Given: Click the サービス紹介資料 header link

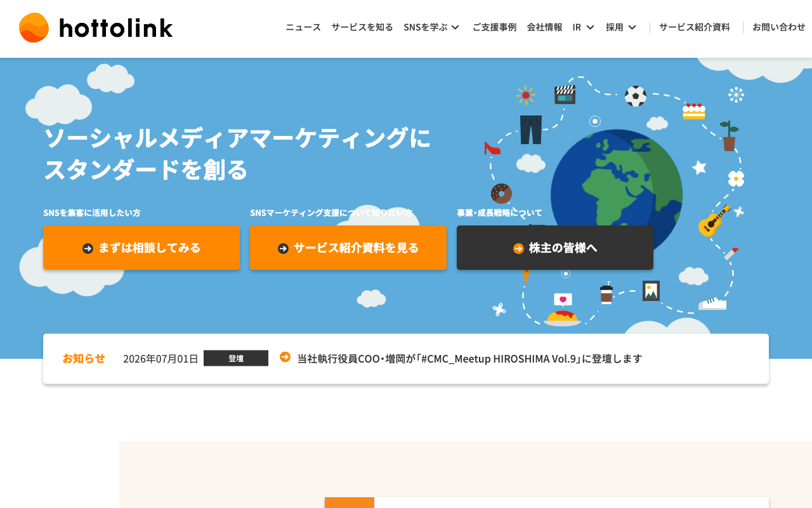Looking at the screenshot, I should [x=695, y=27].
